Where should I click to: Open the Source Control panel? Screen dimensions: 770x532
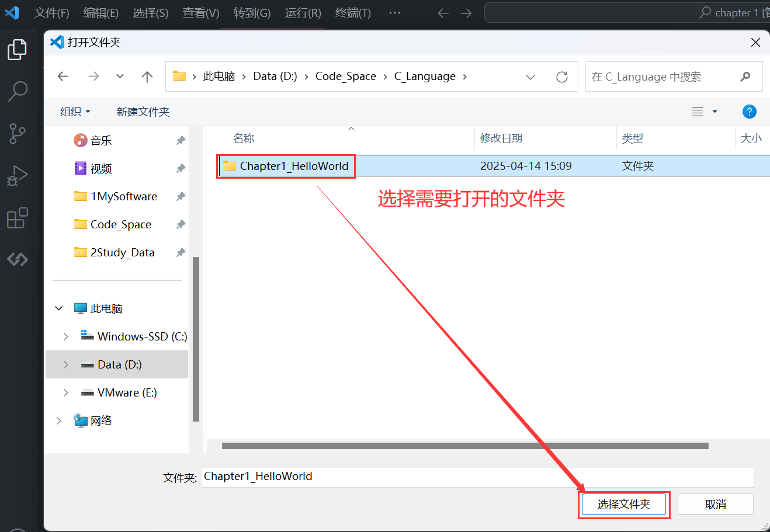[17, 133]
